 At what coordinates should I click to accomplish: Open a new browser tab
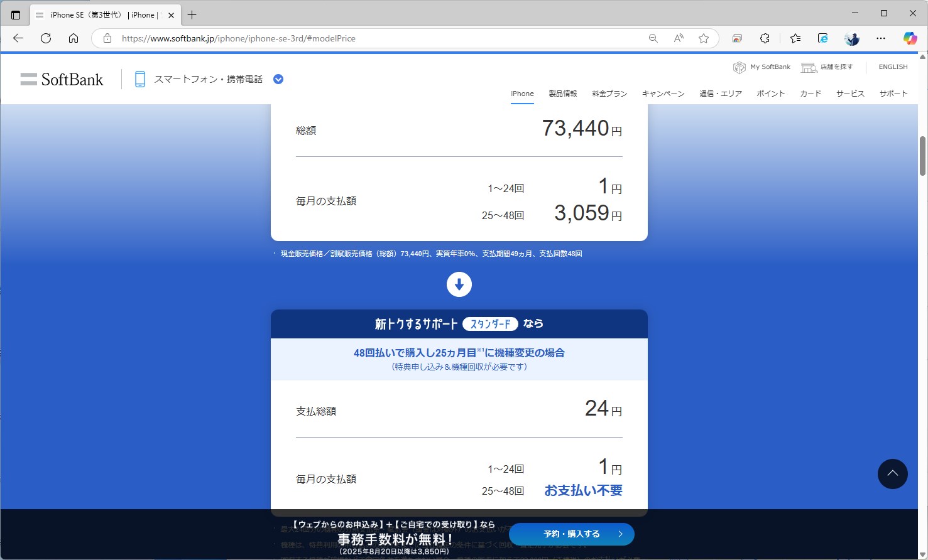[192, 15]
